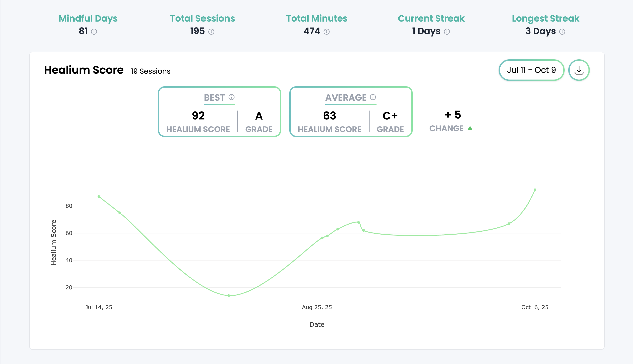Click the lowest data point on the chart

pyautogui.click(x=229, y=295)
